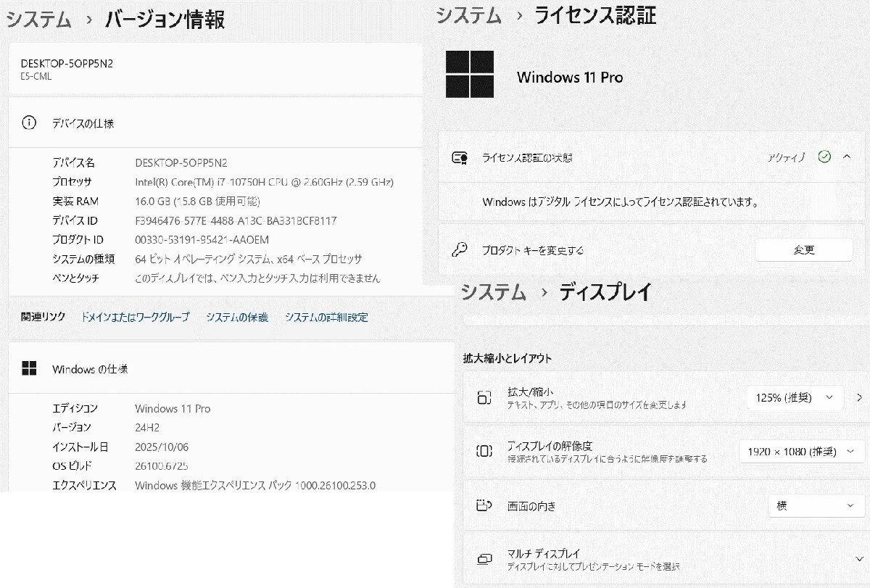
Task: Select the ライセンス認証 breadcrumb item
Action: 595,15
